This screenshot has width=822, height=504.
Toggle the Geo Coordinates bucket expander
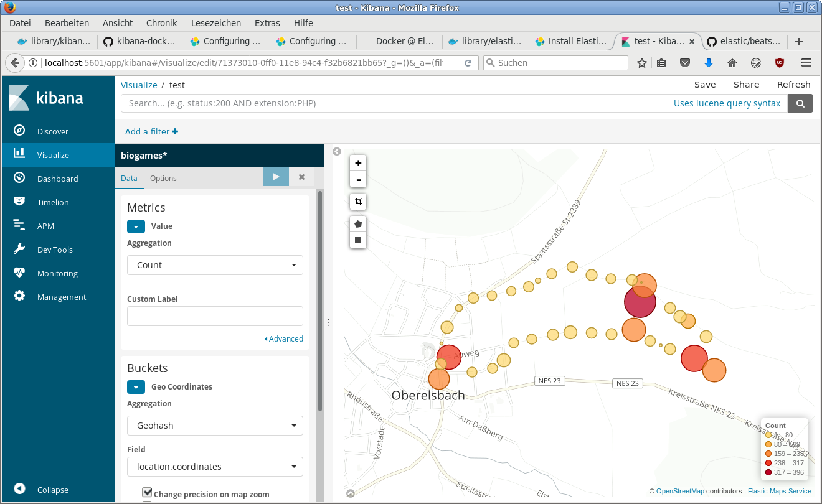coord(136,387)
